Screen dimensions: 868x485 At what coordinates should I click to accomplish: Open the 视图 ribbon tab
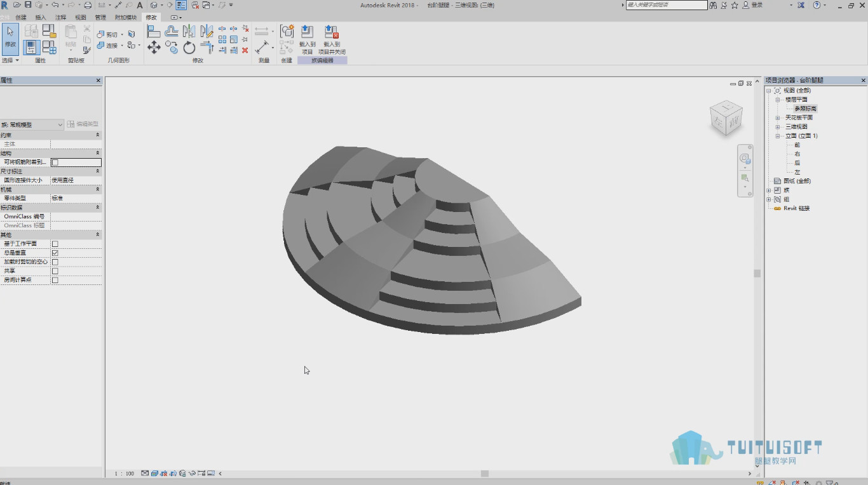pos(81,17)
